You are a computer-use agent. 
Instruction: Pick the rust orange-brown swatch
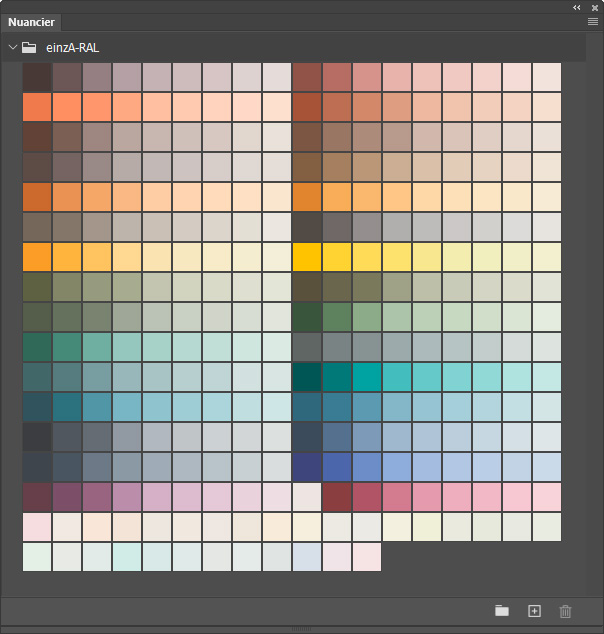(307, 107)
